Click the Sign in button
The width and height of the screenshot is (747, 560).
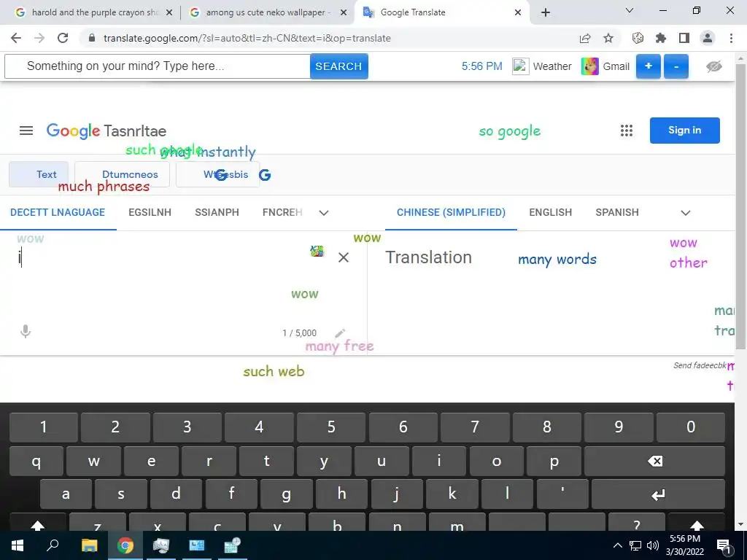684,131
